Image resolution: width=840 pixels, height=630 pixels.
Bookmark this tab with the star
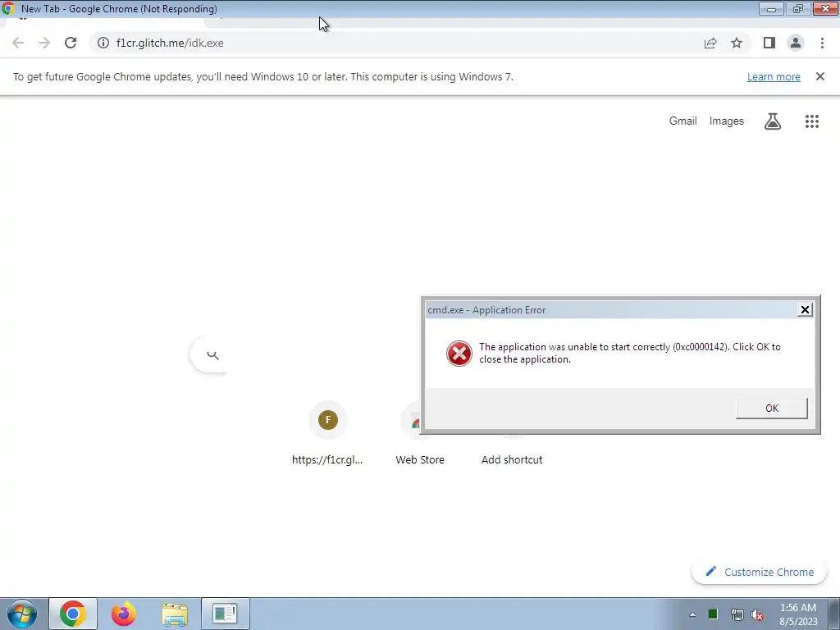pyautogui.click(x=737, y=43)
